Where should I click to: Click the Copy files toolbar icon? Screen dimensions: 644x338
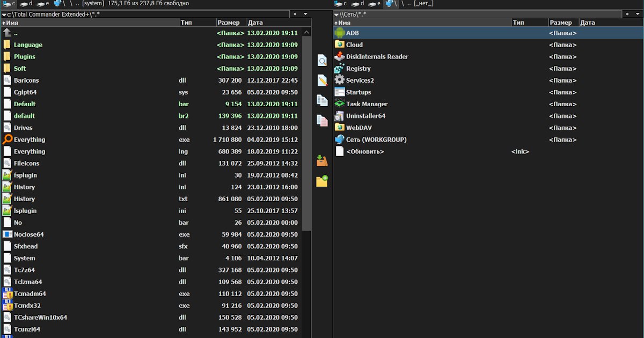tap(322, 100)
